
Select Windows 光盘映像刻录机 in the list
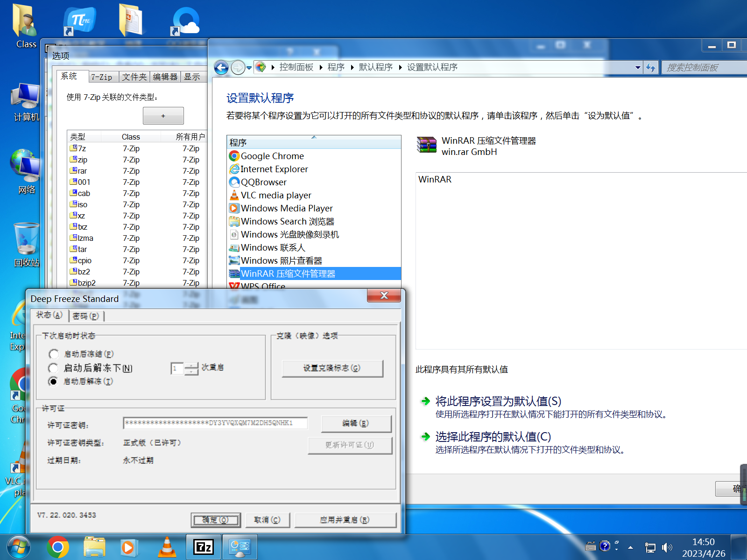pyautogui.click(x=314, y=234)
